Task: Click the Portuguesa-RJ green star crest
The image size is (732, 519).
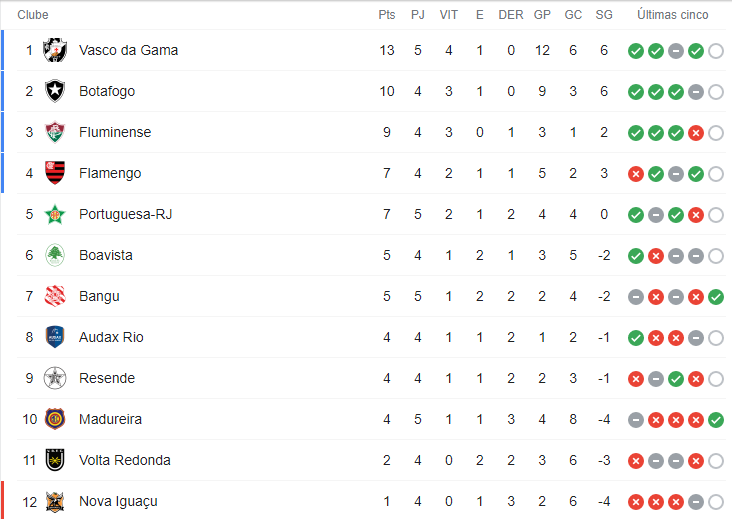Action: click(55, 214)
